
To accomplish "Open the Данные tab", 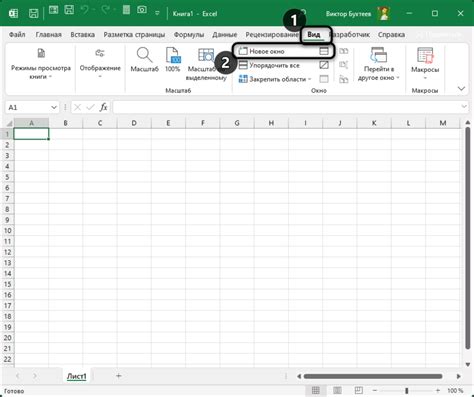I will (x=225, y=35).
